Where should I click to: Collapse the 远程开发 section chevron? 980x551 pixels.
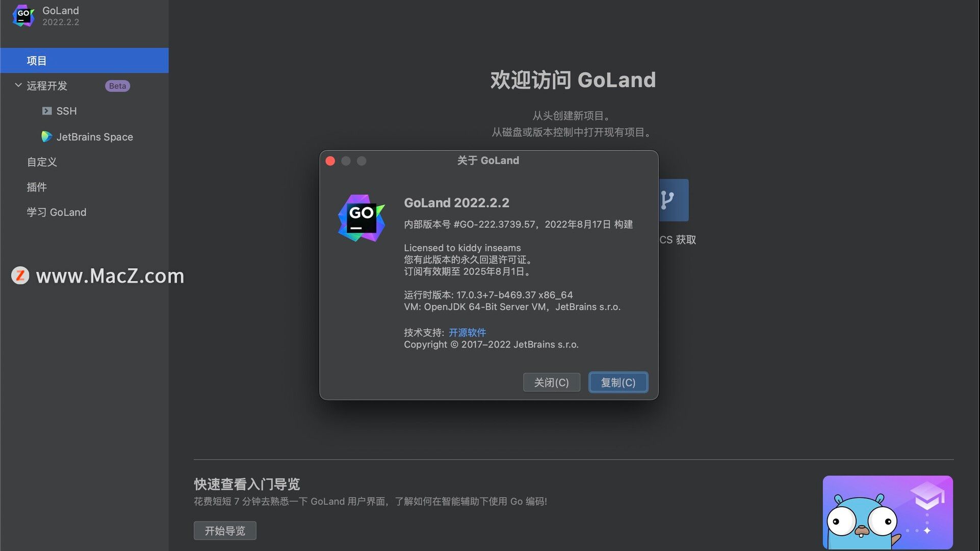(18, 85)
